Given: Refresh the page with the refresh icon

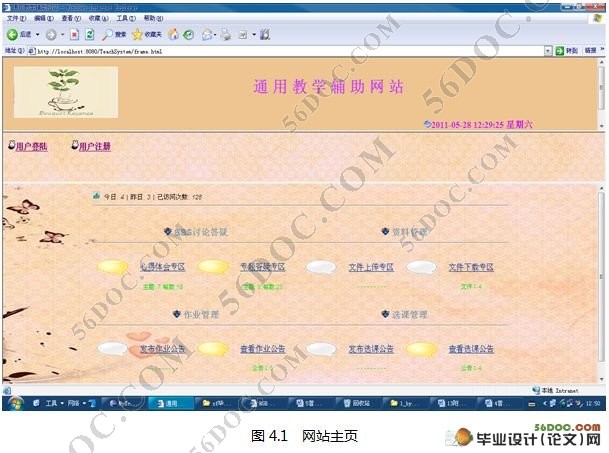Looking at the screenshot, I should click(90, 34).
